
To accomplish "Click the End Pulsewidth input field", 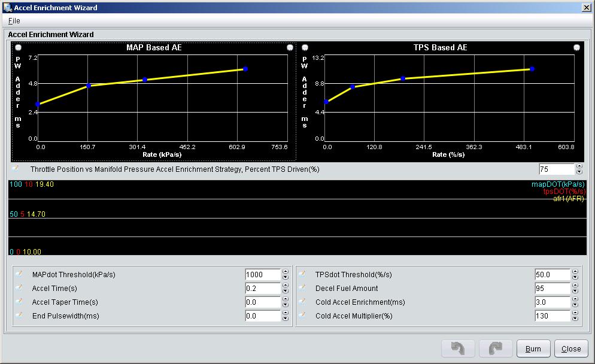I will [x=263, y=316].
